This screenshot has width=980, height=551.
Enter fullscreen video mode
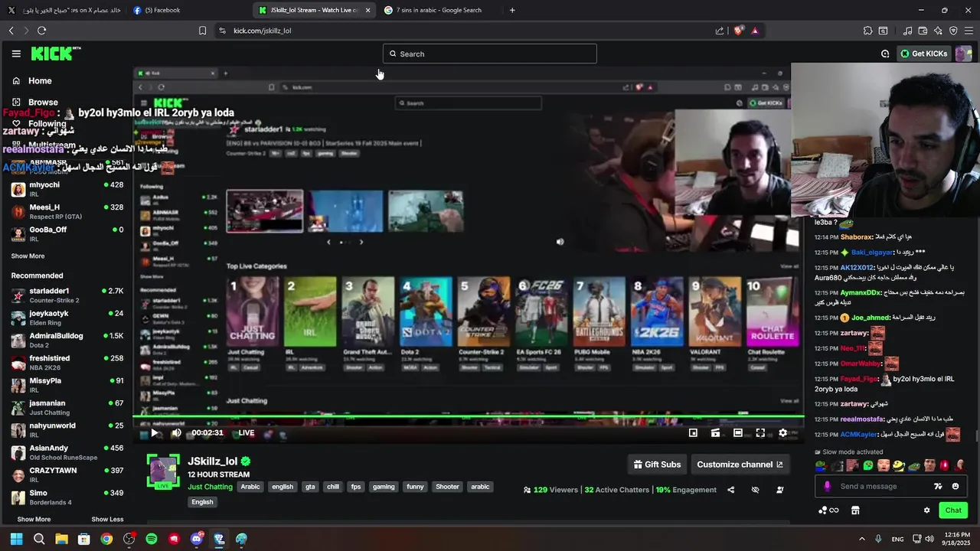(x=760, y=432)
